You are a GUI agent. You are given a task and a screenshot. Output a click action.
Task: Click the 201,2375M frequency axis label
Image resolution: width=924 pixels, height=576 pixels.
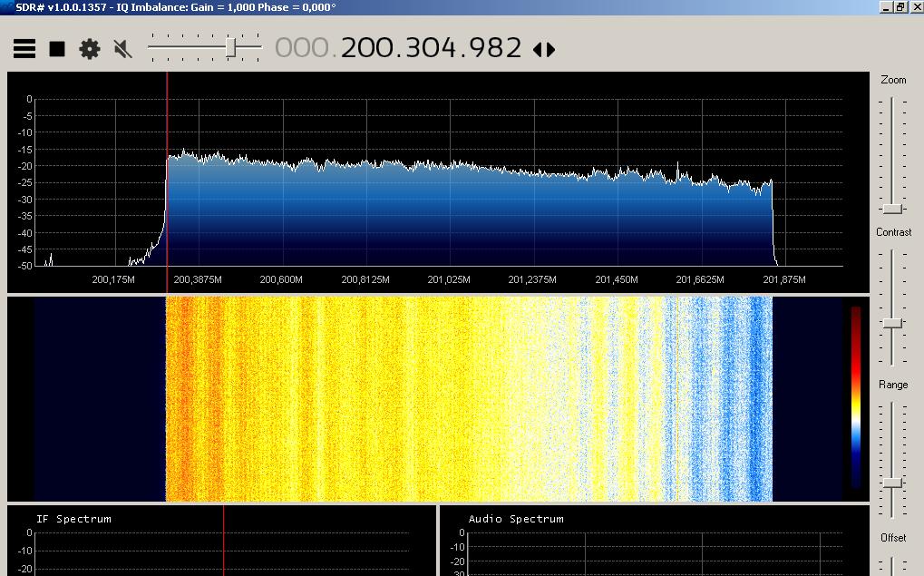click(x=532, y=279)
